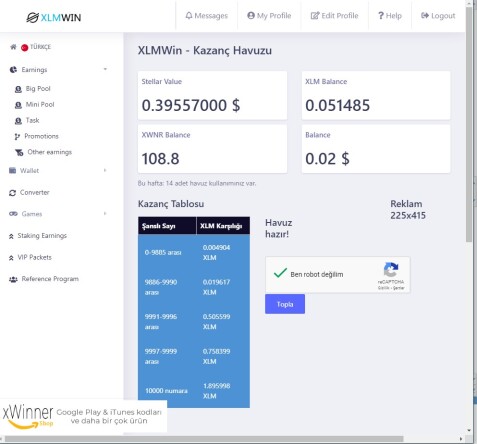The height and width of the screenshot is (444, 477).
Task: Select the Turkish flag language icon
Action: click(x=24, y=47)
